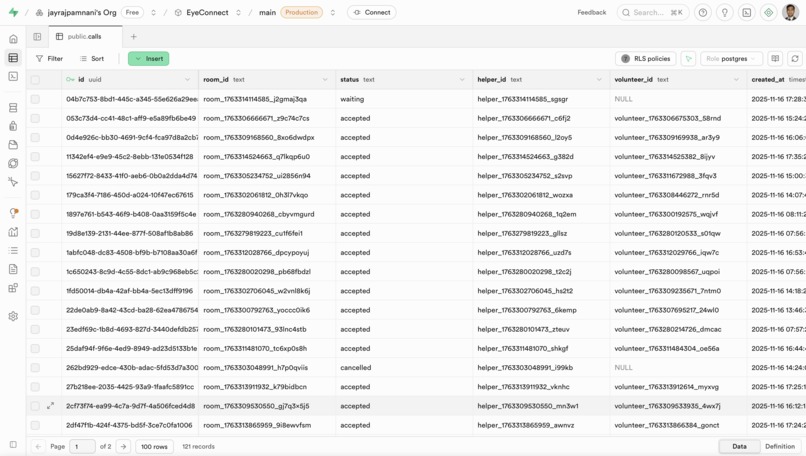This screenshot has width=806, height=456.
Task: Click the realtime toggle icon near RLS policies
Action: click(688, 59)
